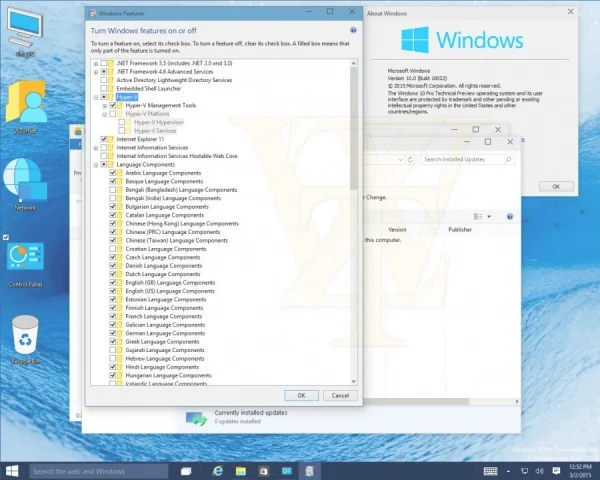Click the search magnifier in Installed Updates
The width and height of the screenshot is (600, 480).
(x=509, y=159)
